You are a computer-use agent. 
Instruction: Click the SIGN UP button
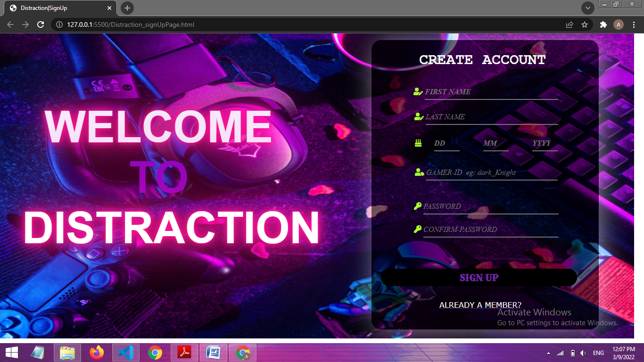coord(479,278)
